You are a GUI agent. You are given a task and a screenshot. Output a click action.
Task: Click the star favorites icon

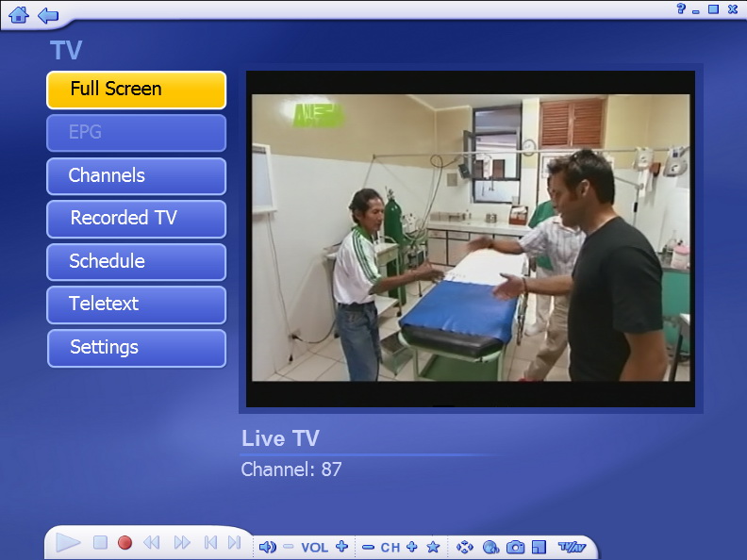(x=433, y=547)
